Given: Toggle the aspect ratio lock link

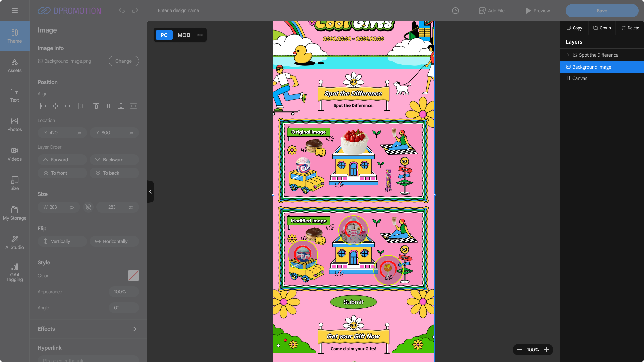Looking at the screenshot, I should [88, 207].
